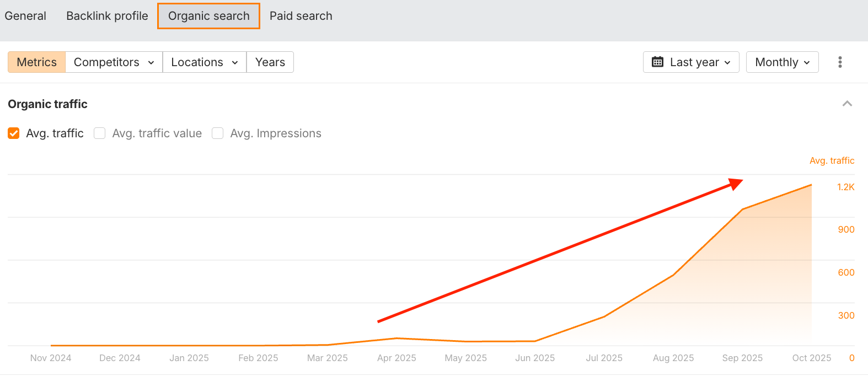Viewport: 868px width, 376px height.
Task: Click the Oct 2025 peak data point
Action: tap(811, 185)
